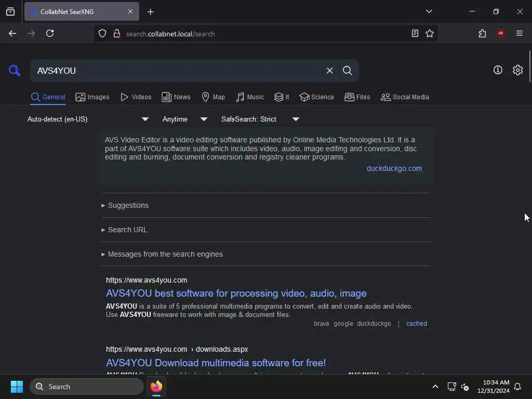Click Firefox icon in taskbar
This screenshot has height=399, width=532.
pos(156,387)
